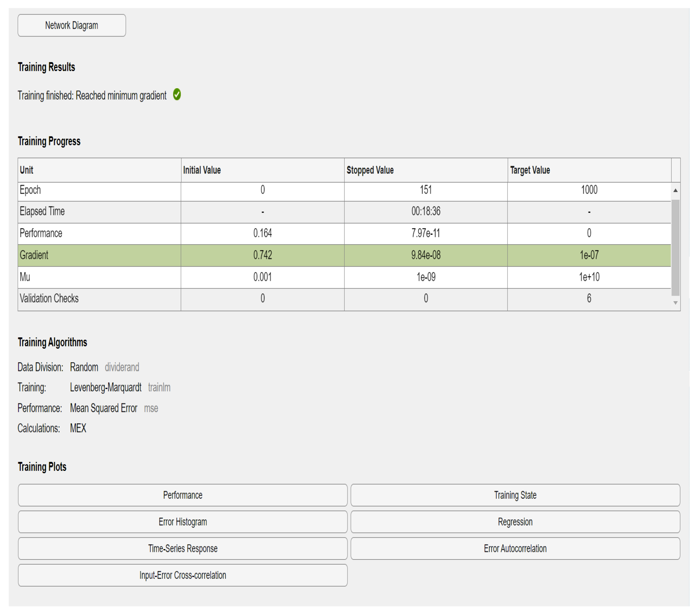Click the training progress scrollbar thumb

tap(675, 247)
